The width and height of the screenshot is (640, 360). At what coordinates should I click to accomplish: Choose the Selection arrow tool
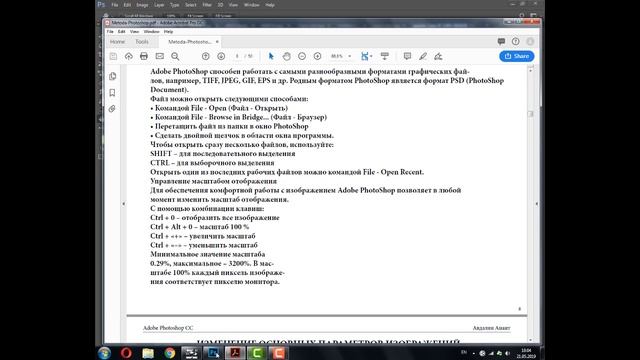271,56
